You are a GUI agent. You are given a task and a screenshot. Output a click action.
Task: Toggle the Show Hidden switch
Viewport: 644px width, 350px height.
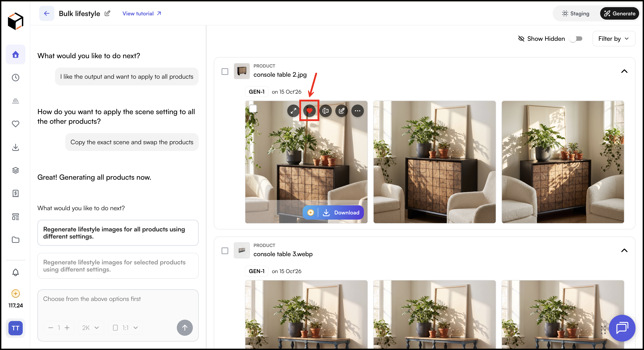pyautogui.click(x=577, y=39)
